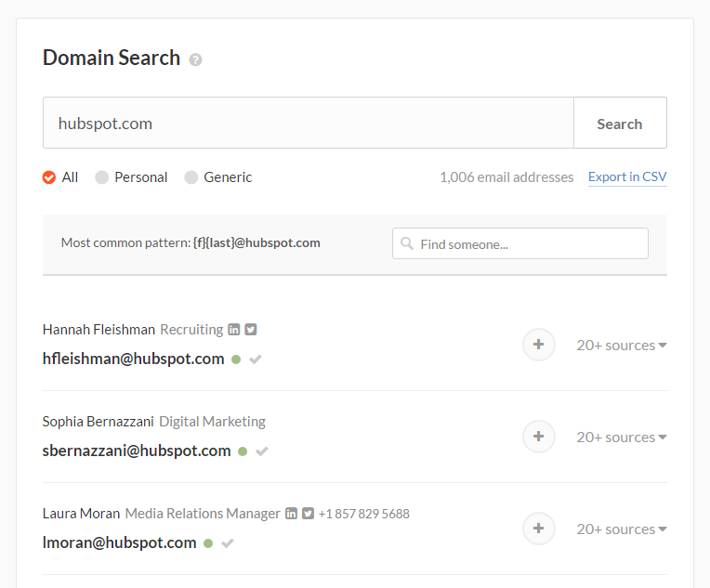Expand 20+ sources for Sophia Bernazzani
Image resolution: width=710 pixels, height=588 pixels.
click(x=621, y=438)
